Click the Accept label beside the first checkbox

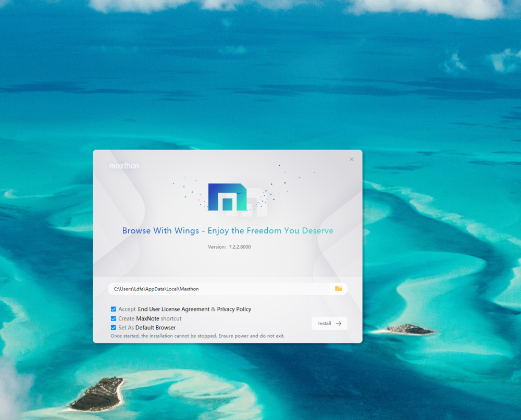click(127, 309)
